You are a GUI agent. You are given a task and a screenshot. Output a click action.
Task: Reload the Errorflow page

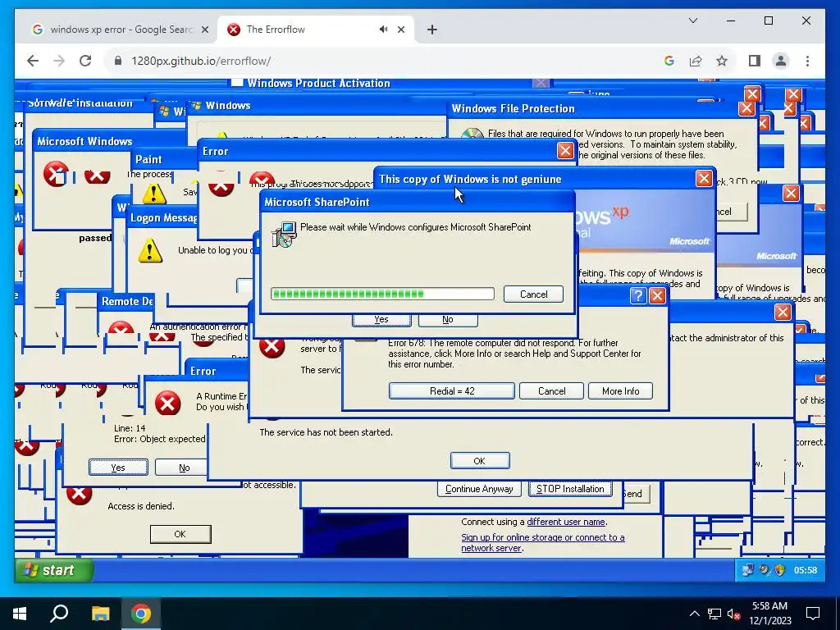(85, 61)
